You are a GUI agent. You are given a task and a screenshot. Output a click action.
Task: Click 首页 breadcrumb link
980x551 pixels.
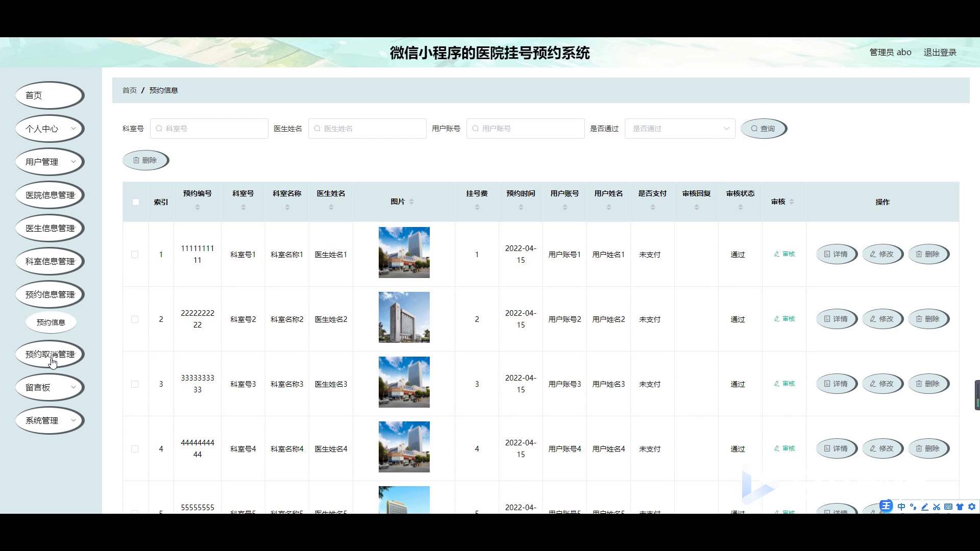pos(130,90)
